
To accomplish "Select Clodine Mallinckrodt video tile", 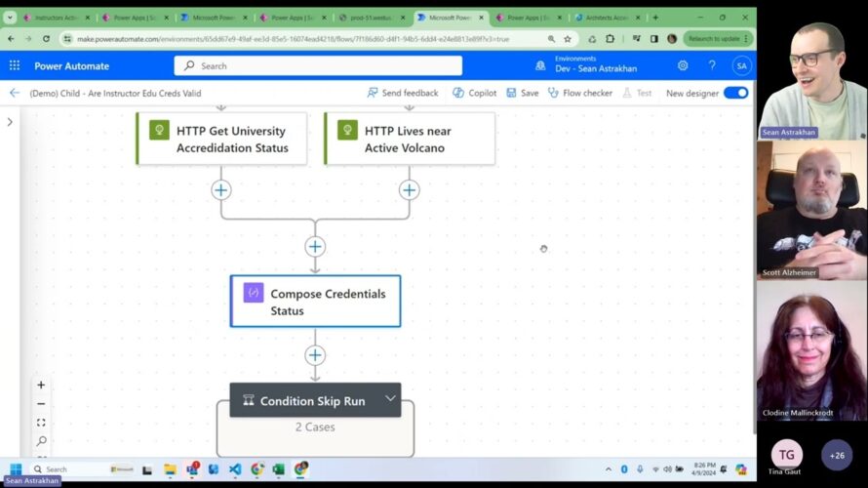I will click(812, 350).
